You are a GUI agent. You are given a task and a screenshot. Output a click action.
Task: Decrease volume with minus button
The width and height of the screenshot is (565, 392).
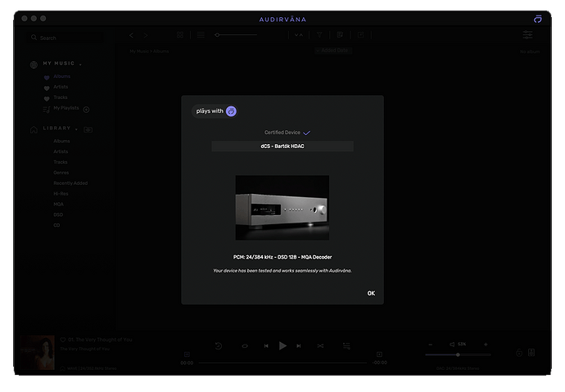[430, 345]
